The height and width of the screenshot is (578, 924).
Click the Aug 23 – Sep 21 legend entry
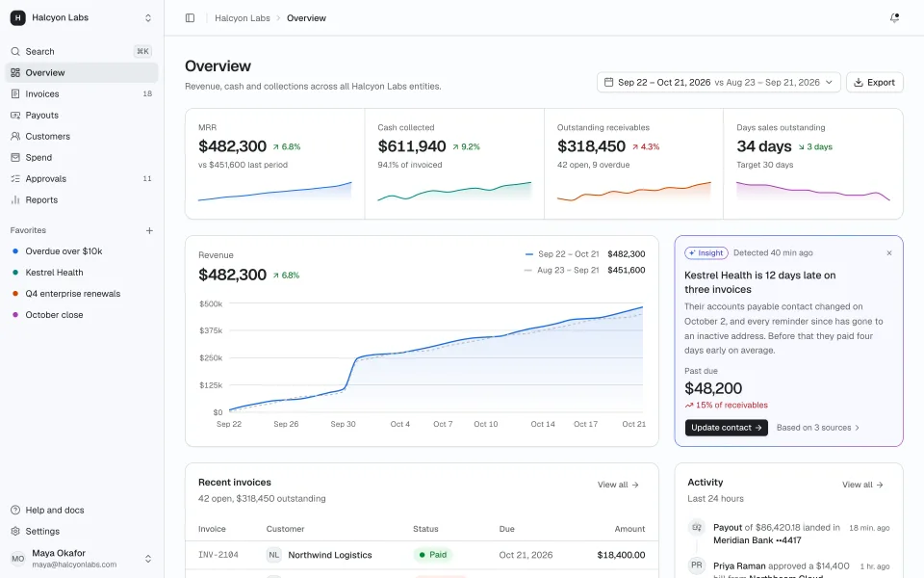coord(584,270)
